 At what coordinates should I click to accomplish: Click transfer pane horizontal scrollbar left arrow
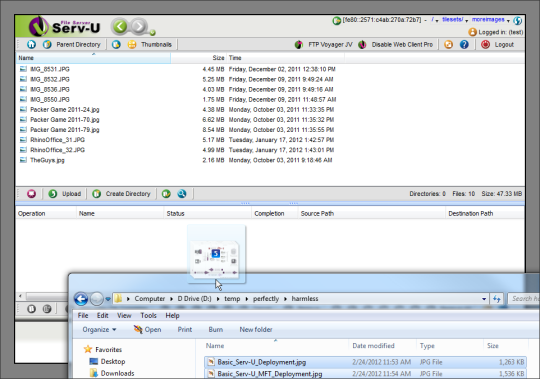pos(20,296)
